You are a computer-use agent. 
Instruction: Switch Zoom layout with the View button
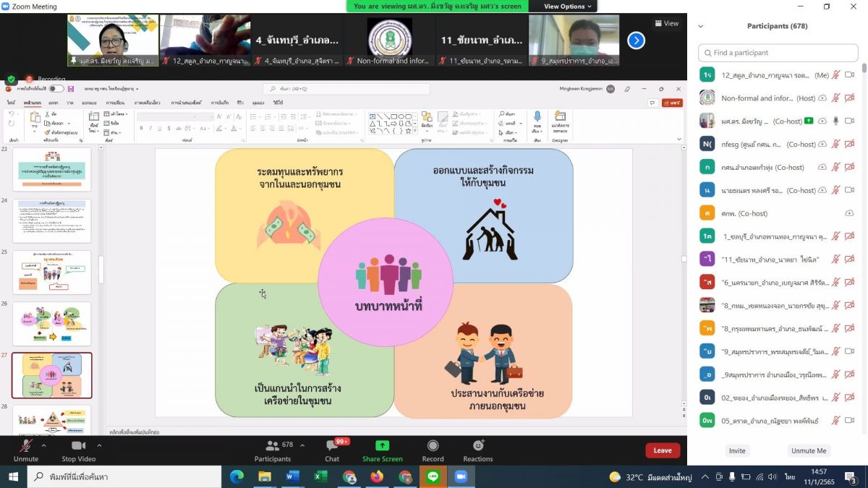click(x=666, y=23)
